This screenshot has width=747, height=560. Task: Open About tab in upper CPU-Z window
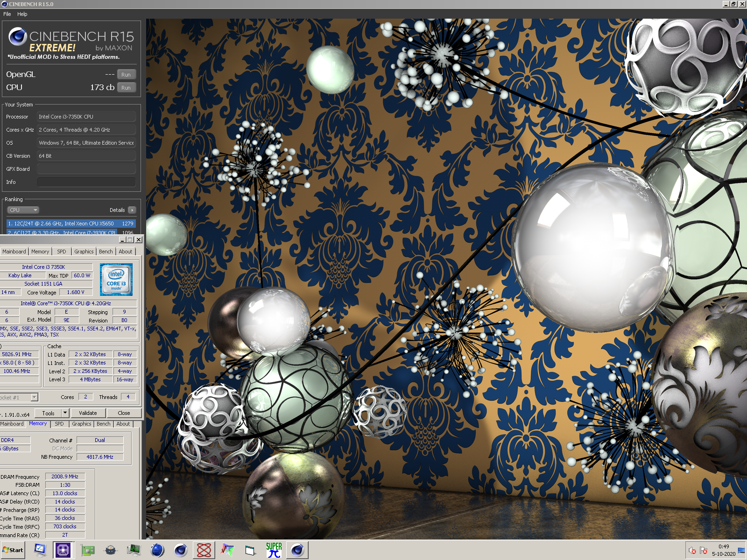[x=126, y=252]
